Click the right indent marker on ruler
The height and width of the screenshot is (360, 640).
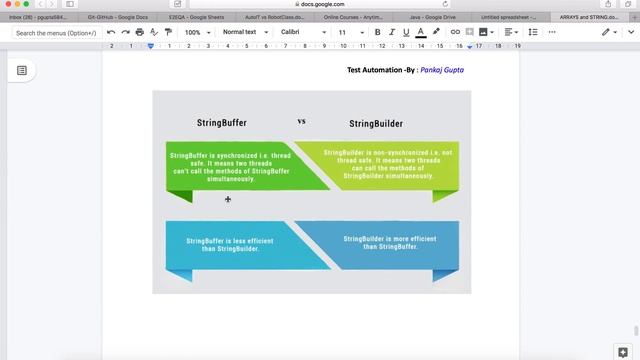click(x=470, y=47)
